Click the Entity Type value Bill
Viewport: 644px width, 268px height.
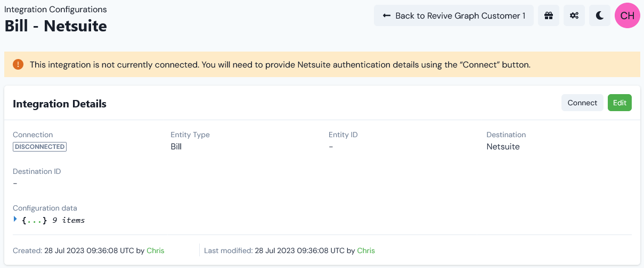point(176,146)
